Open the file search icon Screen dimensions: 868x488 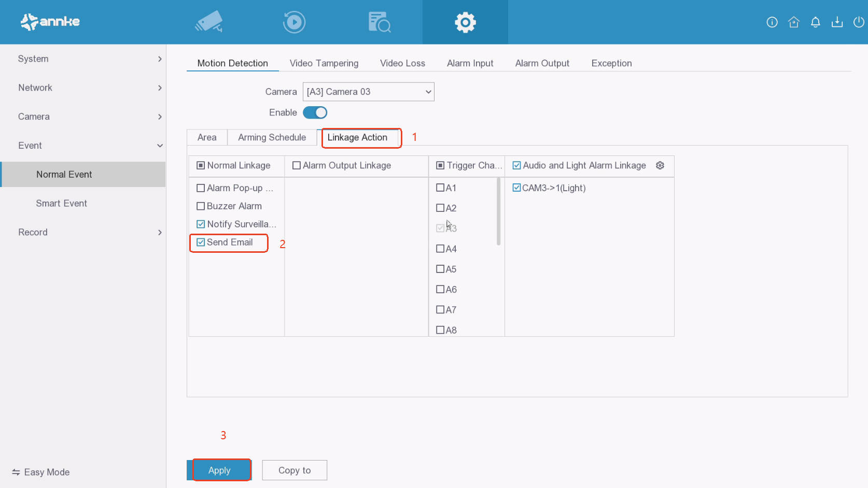point(379,22)
